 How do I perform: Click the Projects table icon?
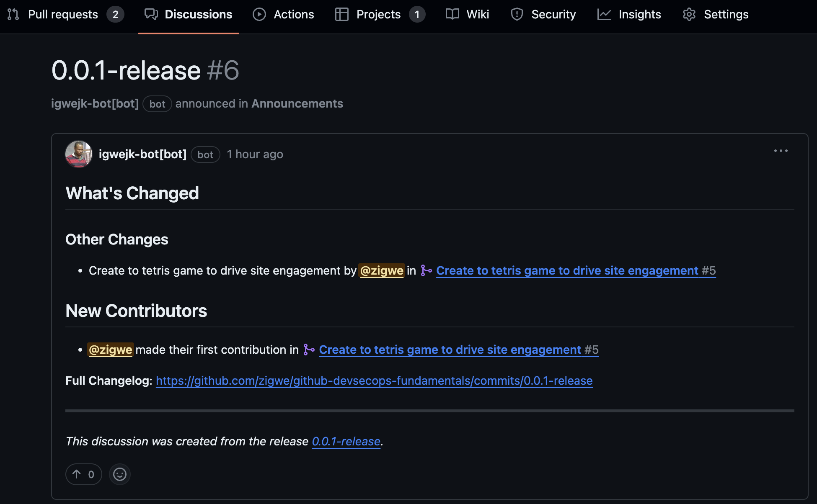tap(342, 14)
